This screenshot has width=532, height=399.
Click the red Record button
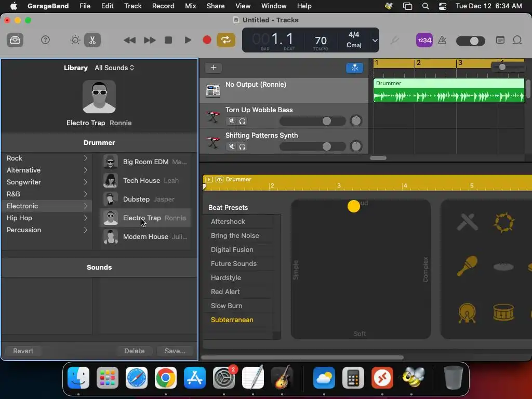pos(207,40)
